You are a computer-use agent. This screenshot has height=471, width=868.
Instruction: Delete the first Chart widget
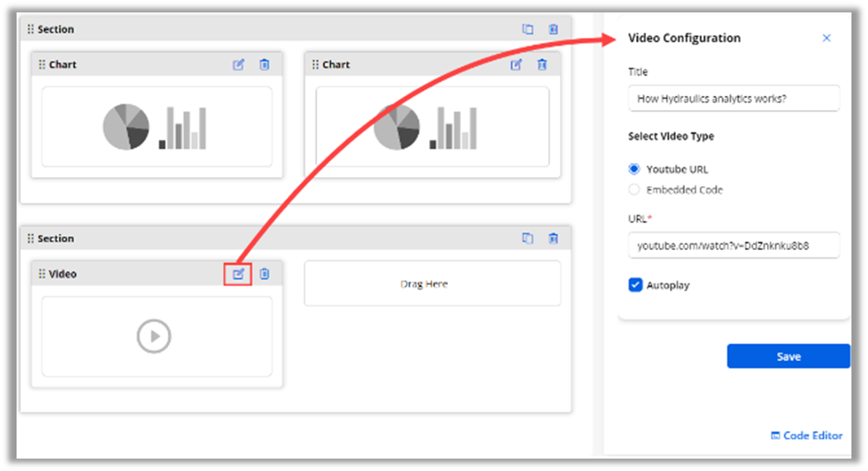pyautogui.click(x=264, y=65)
